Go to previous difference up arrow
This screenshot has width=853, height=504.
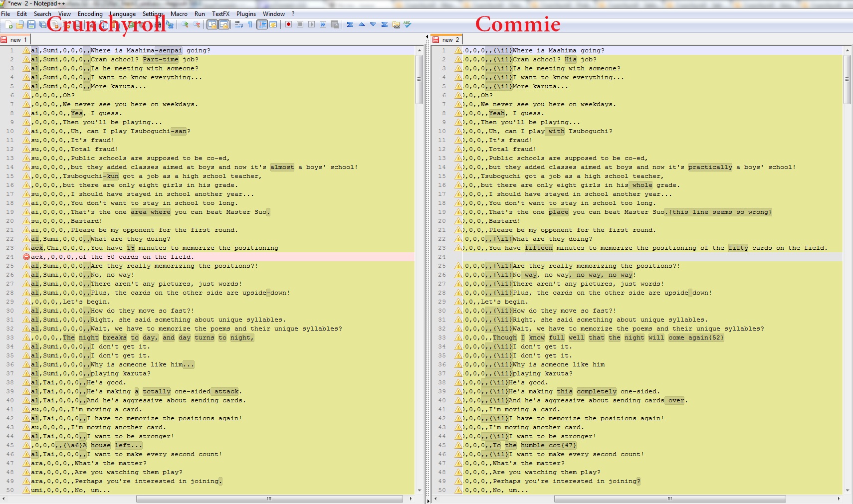coord(361,24)
